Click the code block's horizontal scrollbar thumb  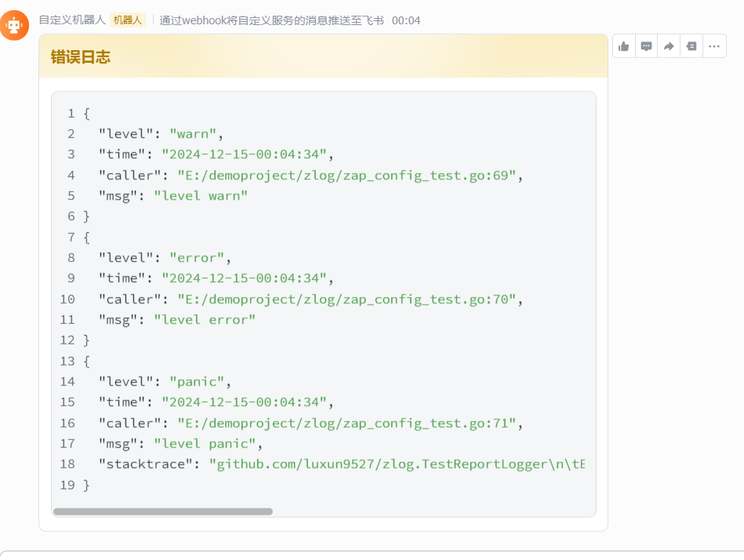point(163,511)
